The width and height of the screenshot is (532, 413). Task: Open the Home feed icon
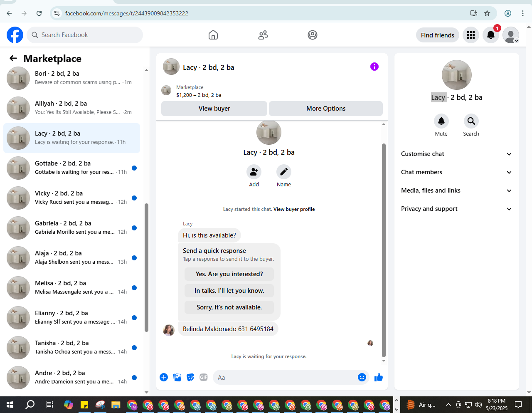[x=213, y=35]
